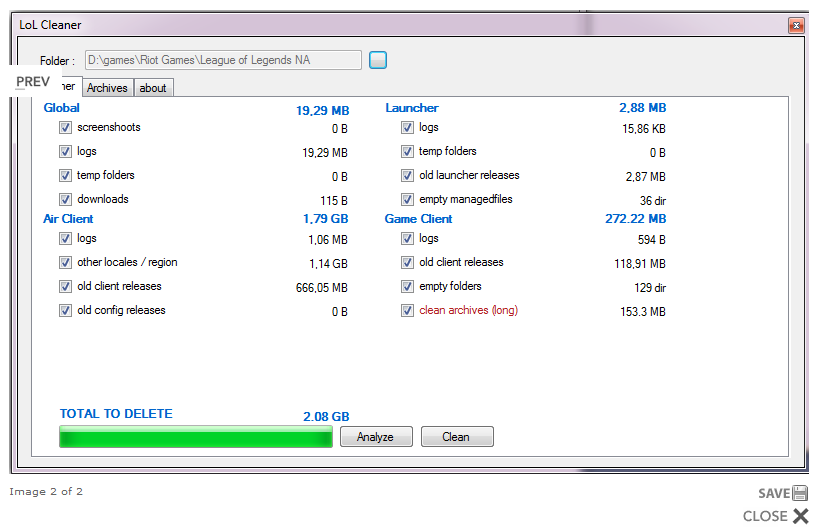Screen dimensions: 815x531
Task: Uncheck the downloads checkbox
Action: (x=65, y=200)
